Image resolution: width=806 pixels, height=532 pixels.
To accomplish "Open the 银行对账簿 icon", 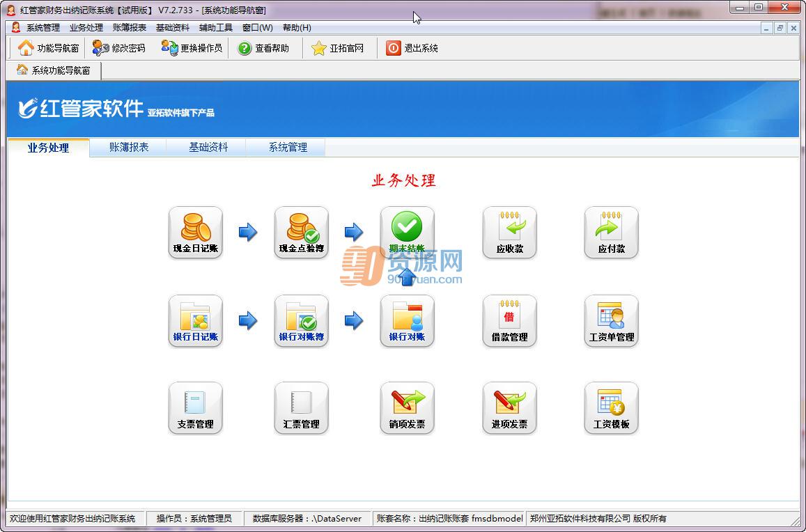I will click(x=301, y=321).
